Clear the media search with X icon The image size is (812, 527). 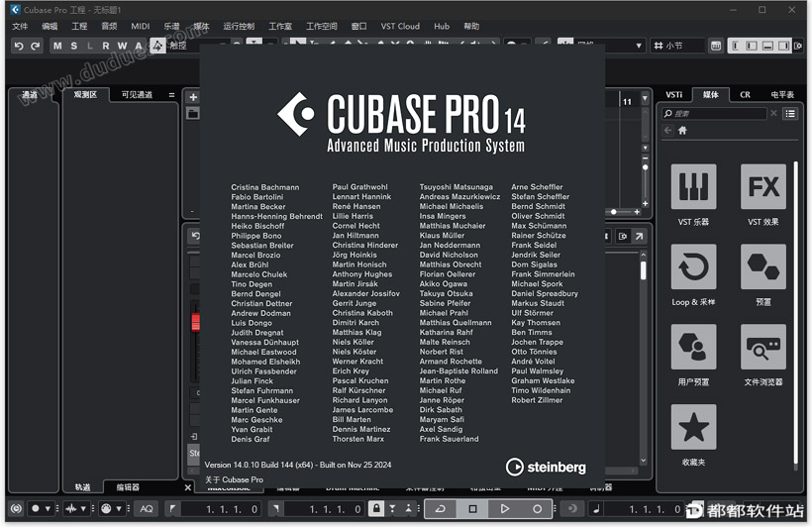click(x=773, y=114)
